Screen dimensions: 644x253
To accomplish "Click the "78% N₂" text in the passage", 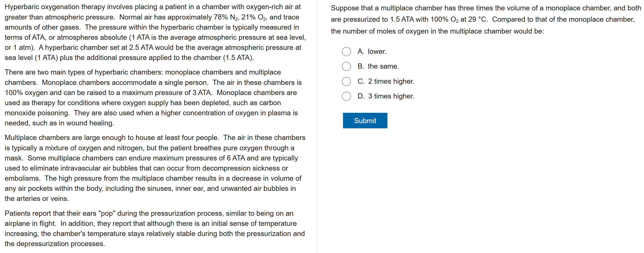I will [x=225, y=17].
